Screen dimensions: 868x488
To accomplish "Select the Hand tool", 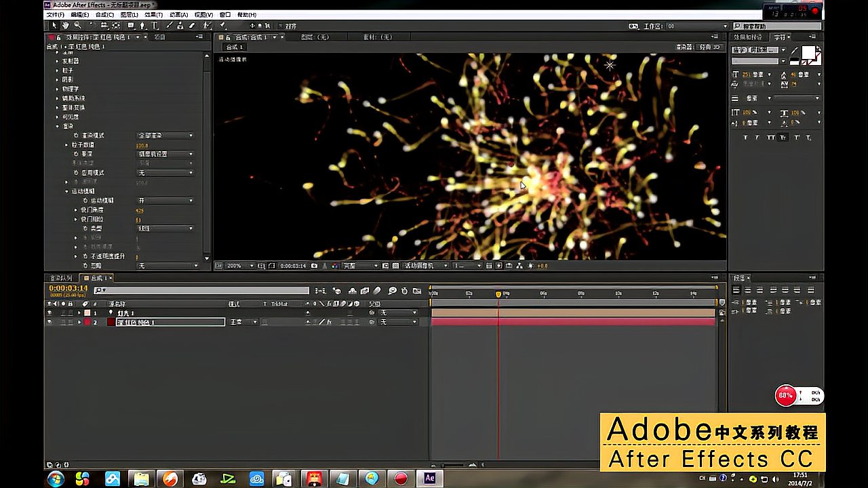I will 66,25.
